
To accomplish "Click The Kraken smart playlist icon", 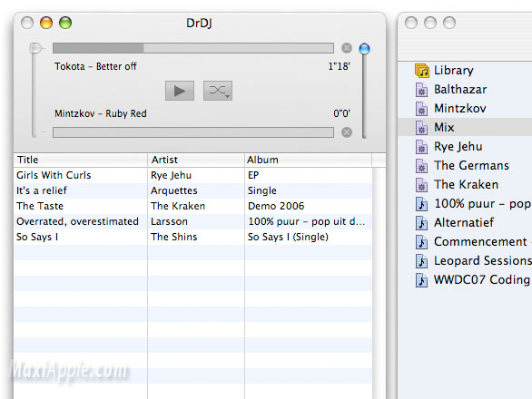I will [x=421, y=185].
